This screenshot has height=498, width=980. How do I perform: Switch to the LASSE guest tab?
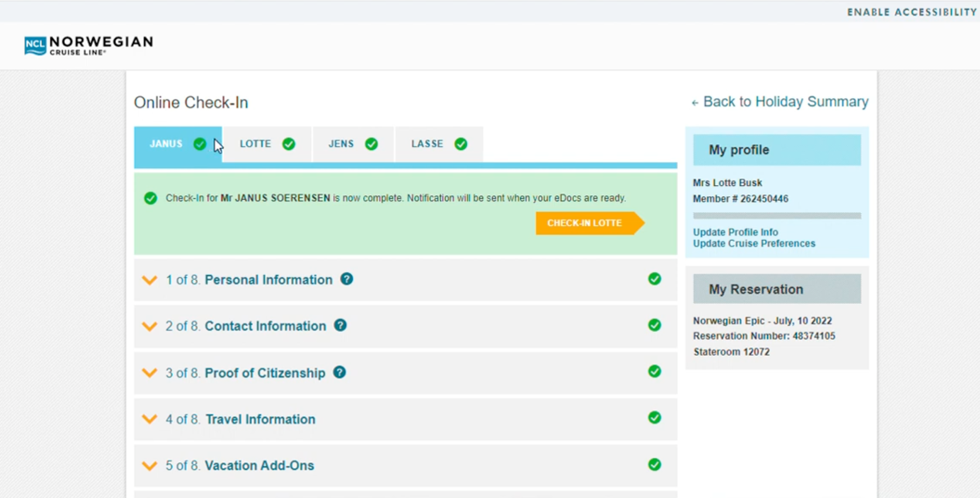click(439, 145)
